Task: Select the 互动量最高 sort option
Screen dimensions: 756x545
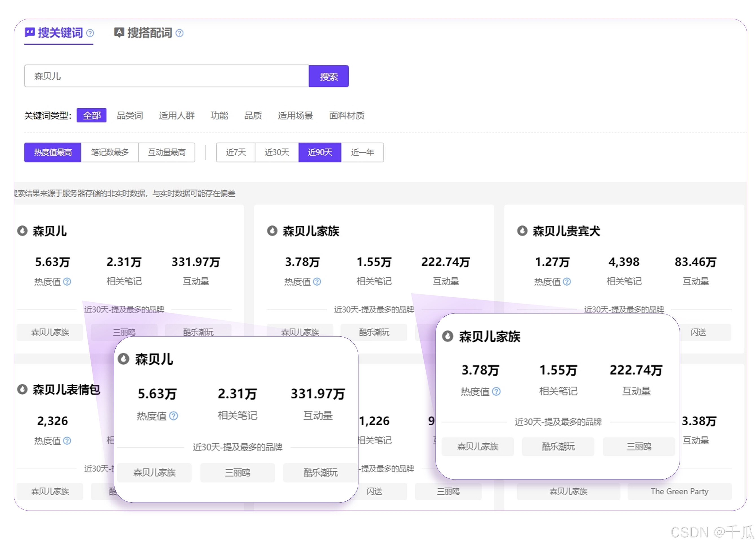Action: (167, 152)
